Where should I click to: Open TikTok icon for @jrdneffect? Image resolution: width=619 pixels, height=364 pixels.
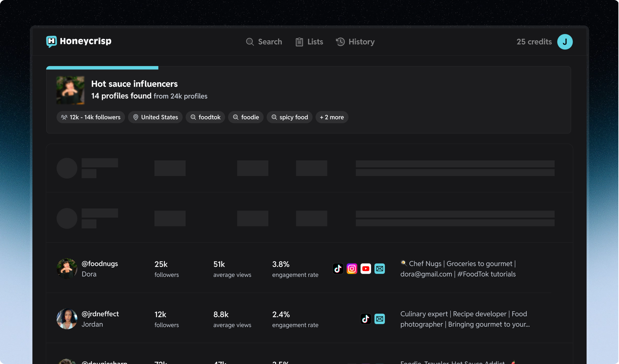(x=365, y=319)
